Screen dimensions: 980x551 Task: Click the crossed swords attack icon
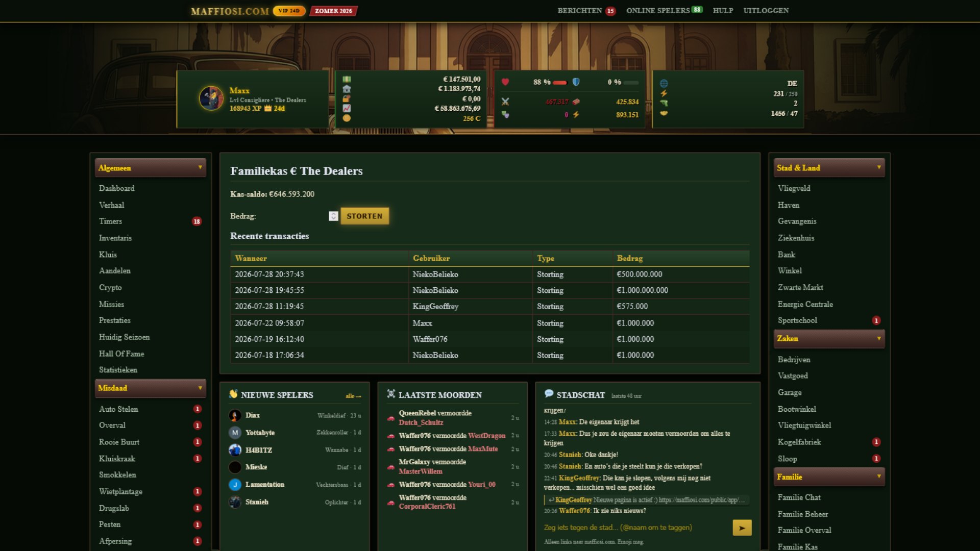(x=505, y=102)
